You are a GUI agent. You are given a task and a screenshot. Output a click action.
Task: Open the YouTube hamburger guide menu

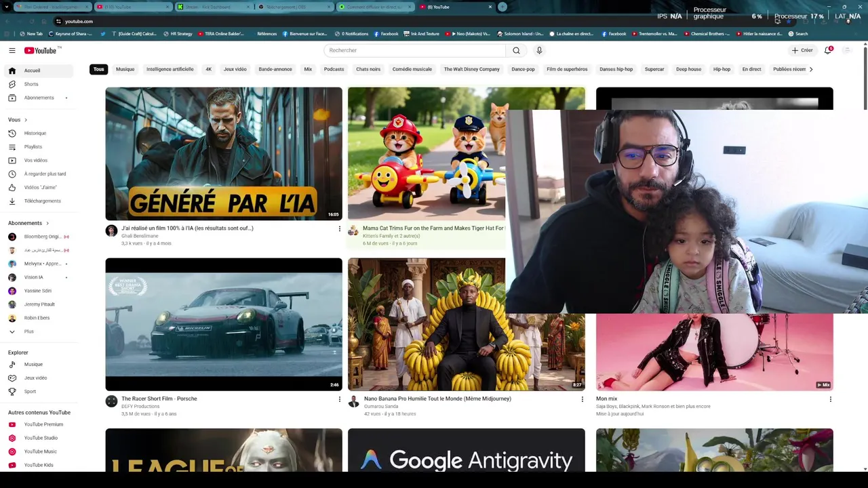point(12,50)
